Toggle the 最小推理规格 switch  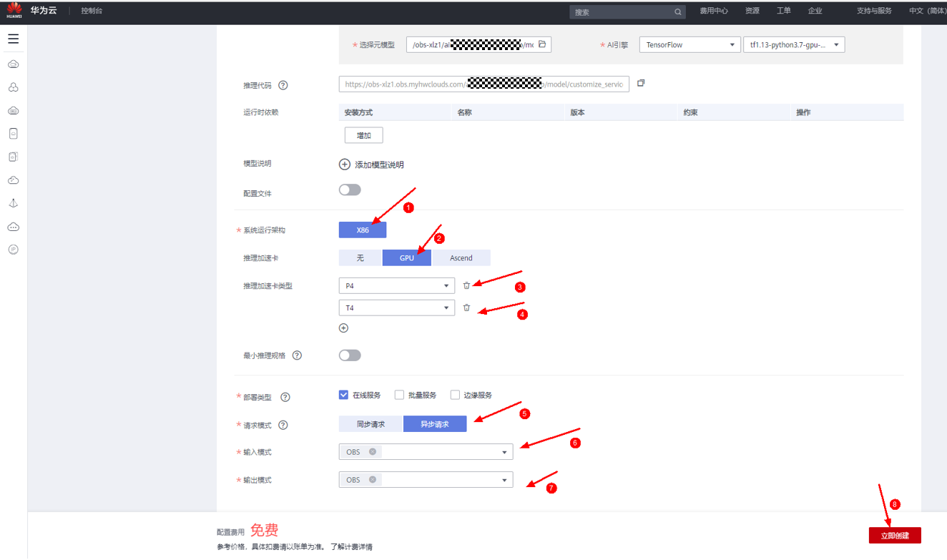coord(350,355)
